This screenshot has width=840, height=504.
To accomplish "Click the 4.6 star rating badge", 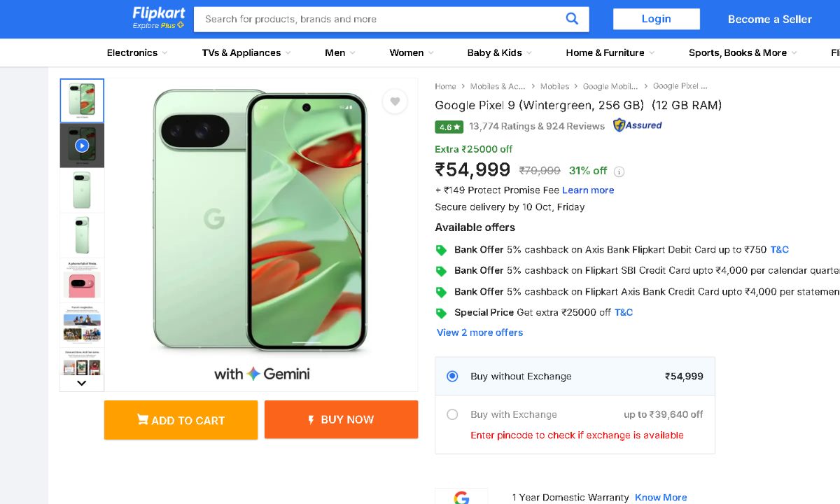I will 449,127.
